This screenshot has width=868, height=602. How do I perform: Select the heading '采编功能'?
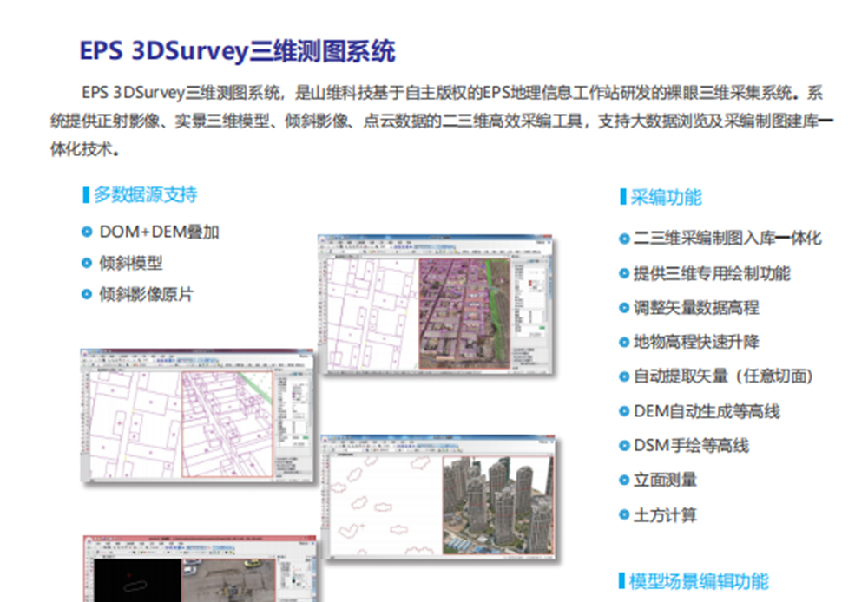coord(666,198)
